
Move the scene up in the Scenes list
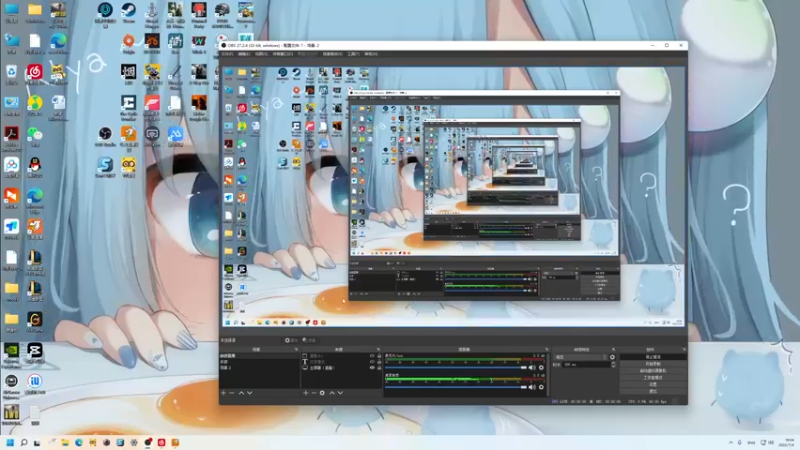pyautogui.click(x=241, y=393)
